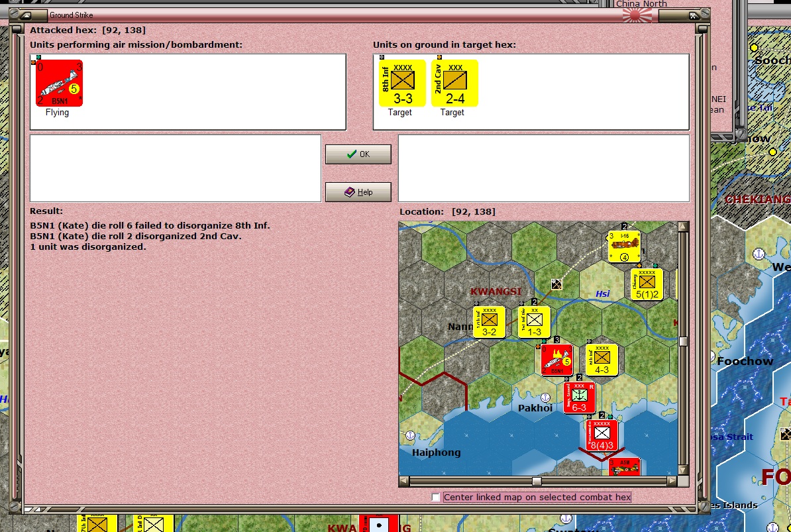Click the Japanese rising sun flag icon
Viewport: 791px width, 532px height.
pos(637,16)
